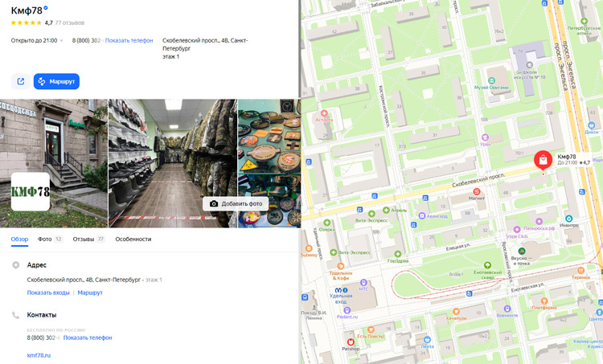Screen dimensions: 603x364
Task: Click the Subway restaurant icon on map
Action: coord(309,248)
